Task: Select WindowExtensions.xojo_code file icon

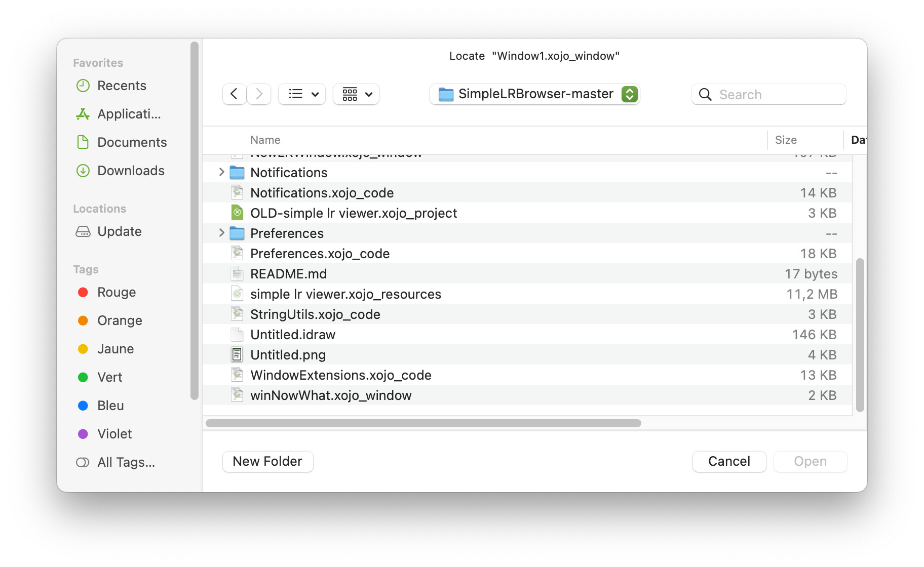Action: tap(237, 375)
